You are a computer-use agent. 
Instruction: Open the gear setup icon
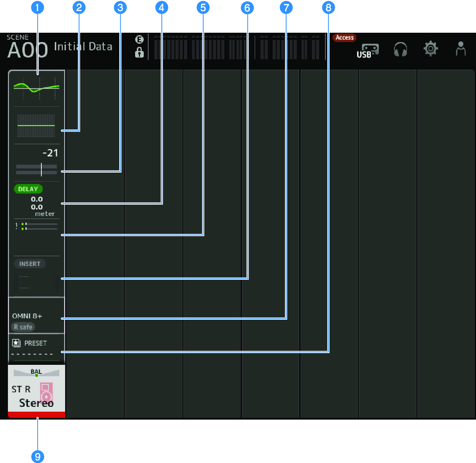431,49
